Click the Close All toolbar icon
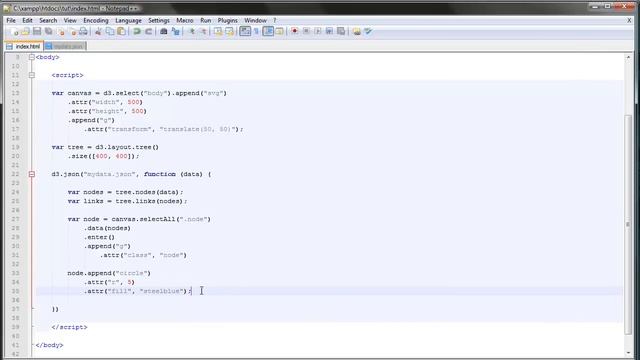The width and height of the screenshot is (640, 360). [72, 31]
